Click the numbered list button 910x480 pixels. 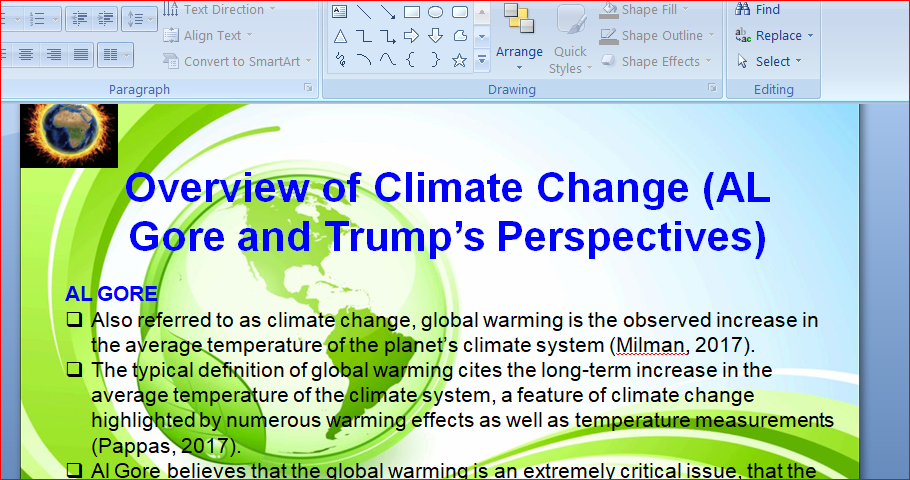(37, 19)
